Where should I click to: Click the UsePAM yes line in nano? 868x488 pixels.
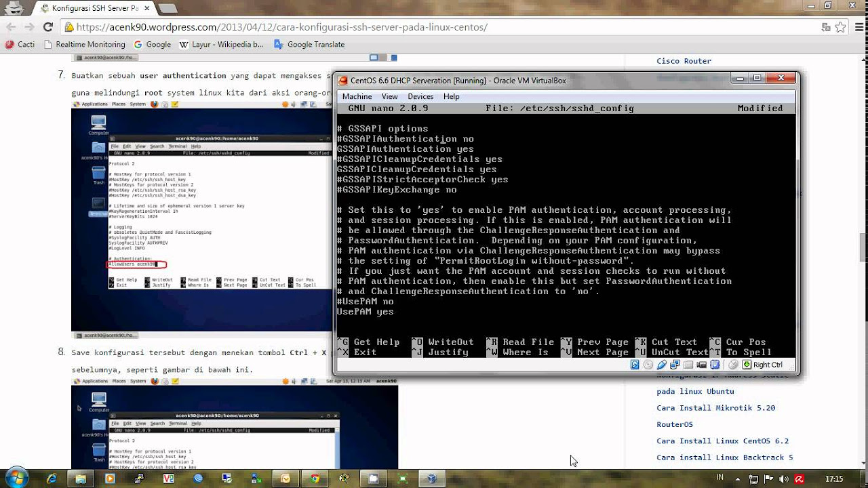click(x=366, y=312)
